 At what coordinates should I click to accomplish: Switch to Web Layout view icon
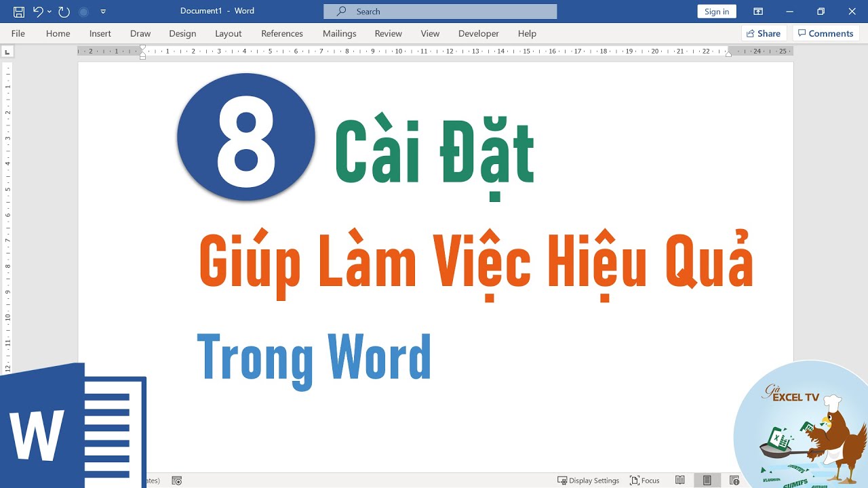coord(734,481)
